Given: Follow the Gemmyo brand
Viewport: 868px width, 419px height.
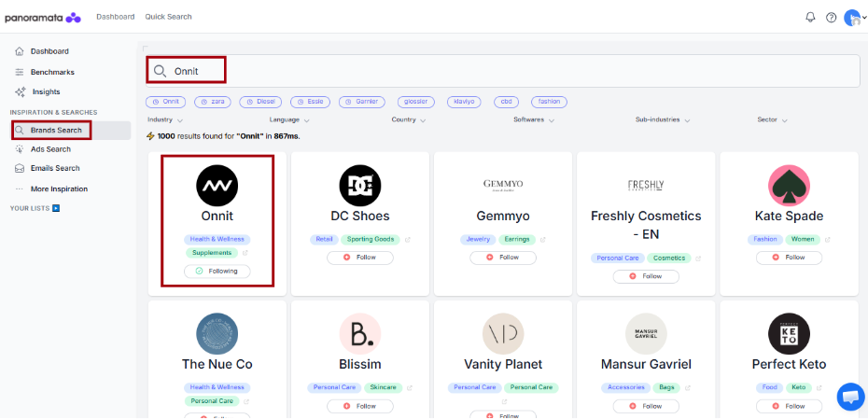Looking at the screenshot, I should point(503,258).
